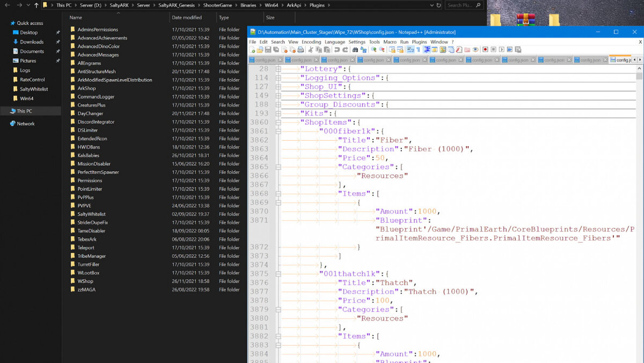Click the Zoom In toolbar icon

374,49
